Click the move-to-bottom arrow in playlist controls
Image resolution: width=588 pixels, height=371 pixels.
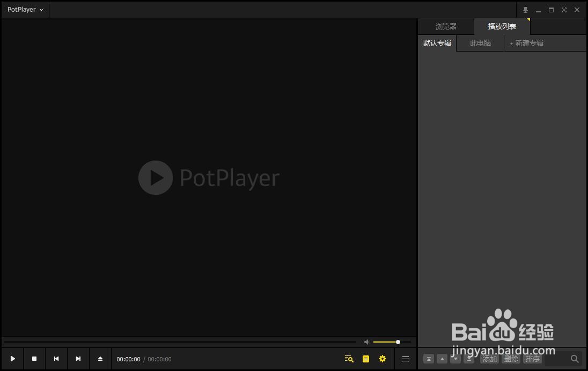[469, 359]
